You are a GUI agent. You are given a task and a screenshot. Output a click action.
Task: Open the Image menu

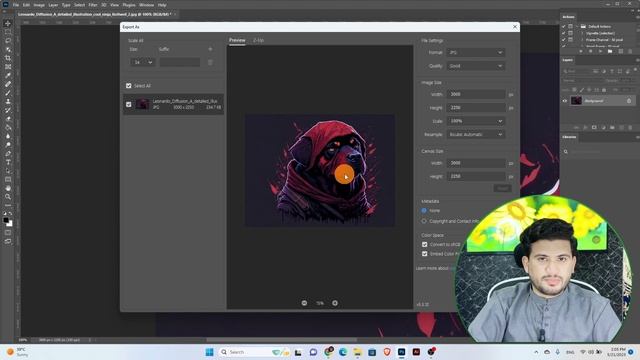click(39, 5)
